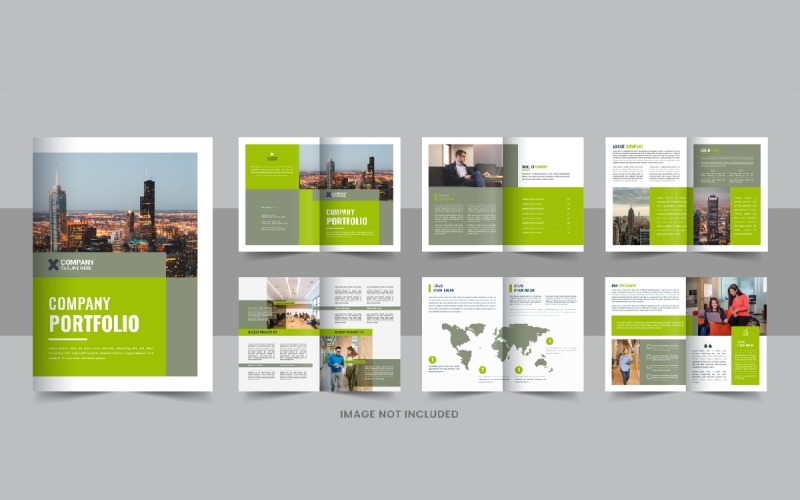This screenshot has width=800, height=500.
Task: Click map marker number 2
Action: 482,370
